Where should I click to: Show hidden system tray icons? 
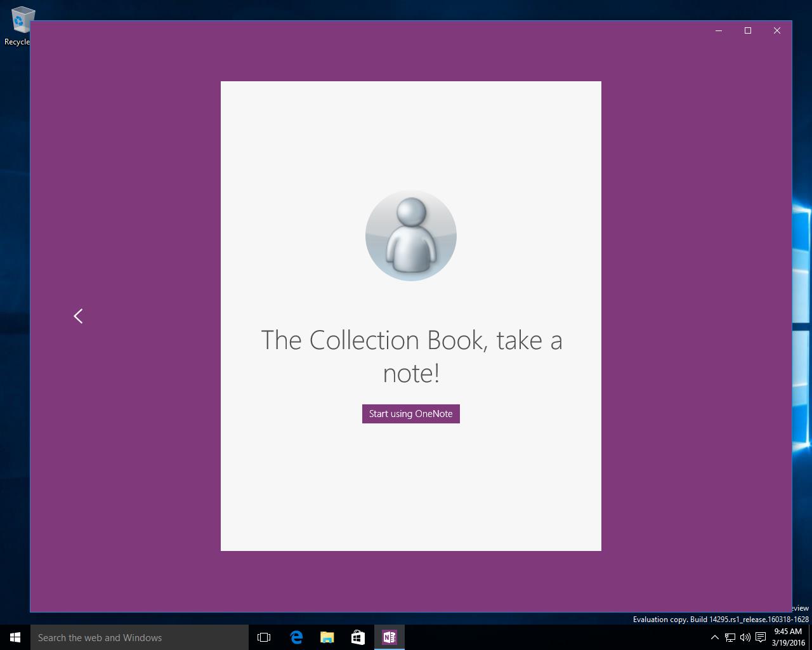point(714,637)
